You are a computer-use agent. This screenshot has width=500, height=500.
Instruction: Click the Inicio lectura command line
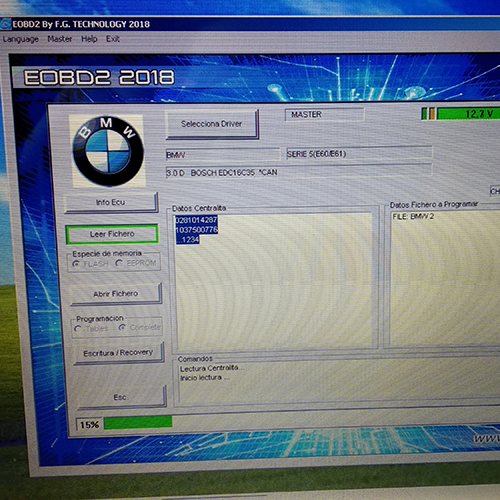pyautogui.click(x=204, y=378)
